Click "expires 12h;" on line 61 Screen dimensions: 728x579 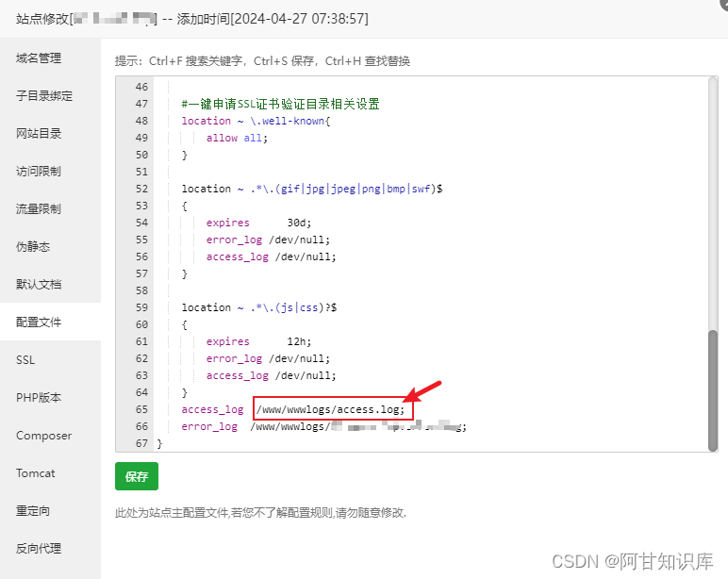click(x=258, y=341)
